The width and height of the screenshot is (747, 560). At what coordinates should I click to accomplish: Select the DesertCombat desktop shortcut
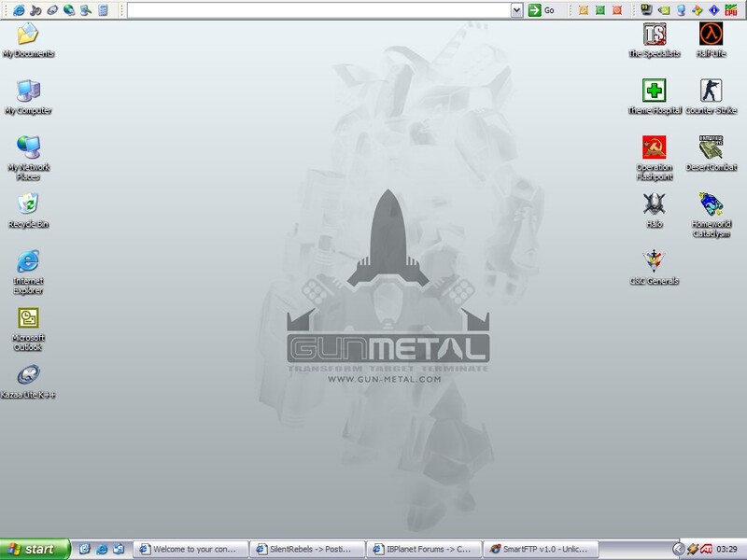coord(711,153)
